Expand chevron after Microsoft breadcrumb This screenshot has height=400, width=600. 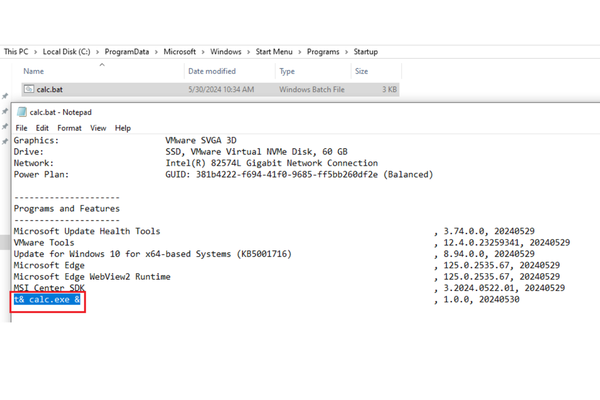point(203,52)
